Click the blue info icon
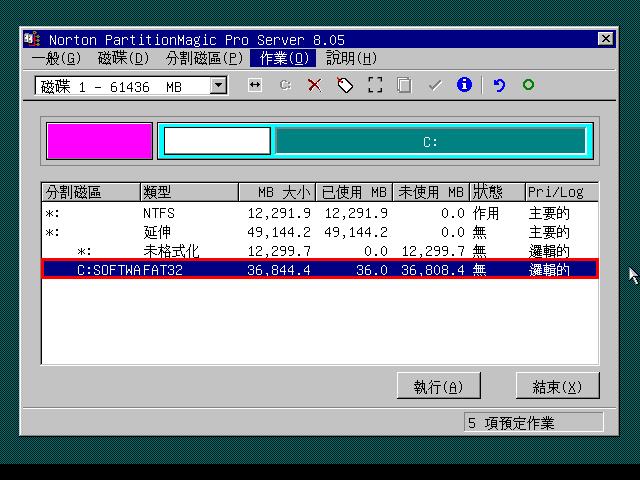This screenshot has width=640, height=480. tap(464, 85)
